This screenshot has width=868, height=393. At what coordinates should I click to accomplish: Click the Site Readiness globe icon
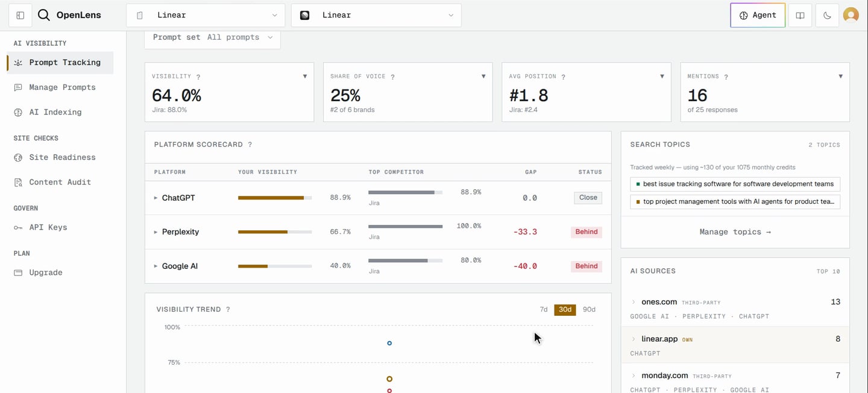click(x=18, y=157)
